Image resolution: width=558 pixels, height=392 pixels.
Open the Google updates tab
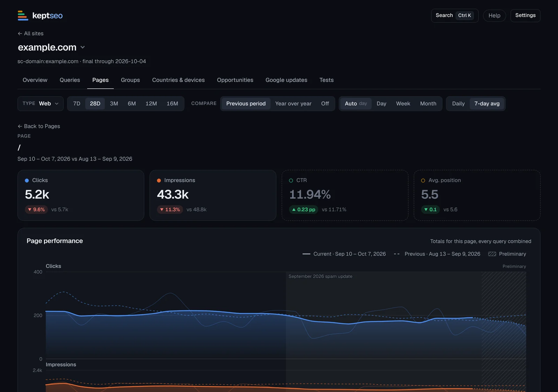[286, 80]
